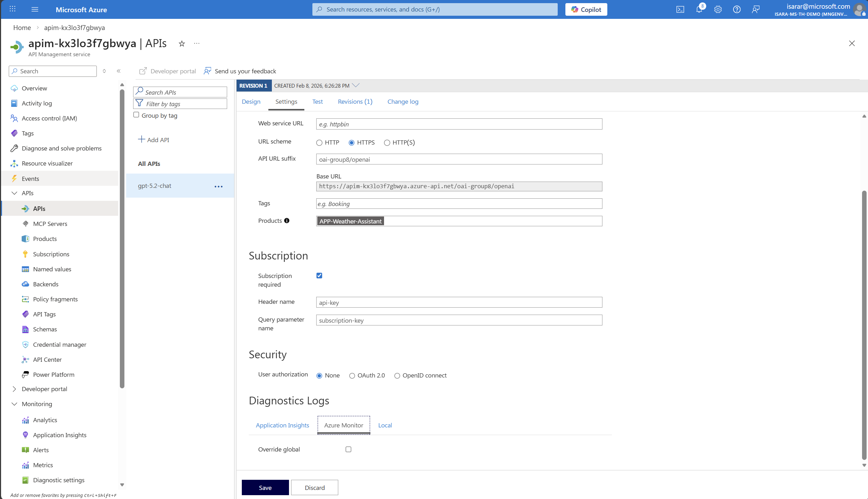Viewport: 868px width, 499px height.
Task: Select HTTP(S) URL scheme
Action: tap(387, 142)
